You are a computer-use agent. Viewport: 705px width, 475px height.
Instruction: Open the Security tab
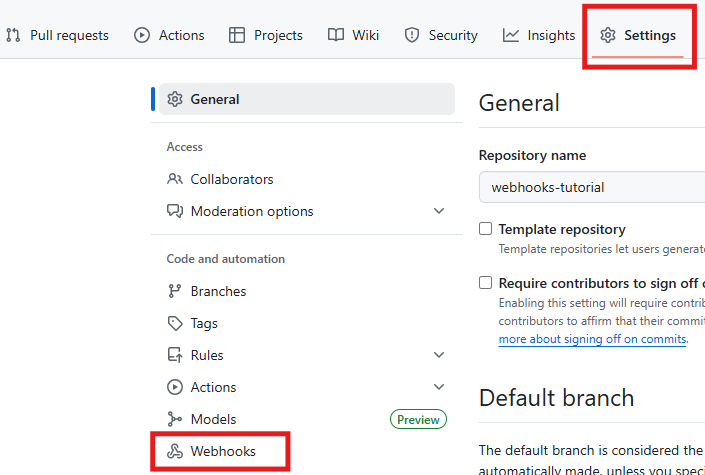tap(441, 35)
